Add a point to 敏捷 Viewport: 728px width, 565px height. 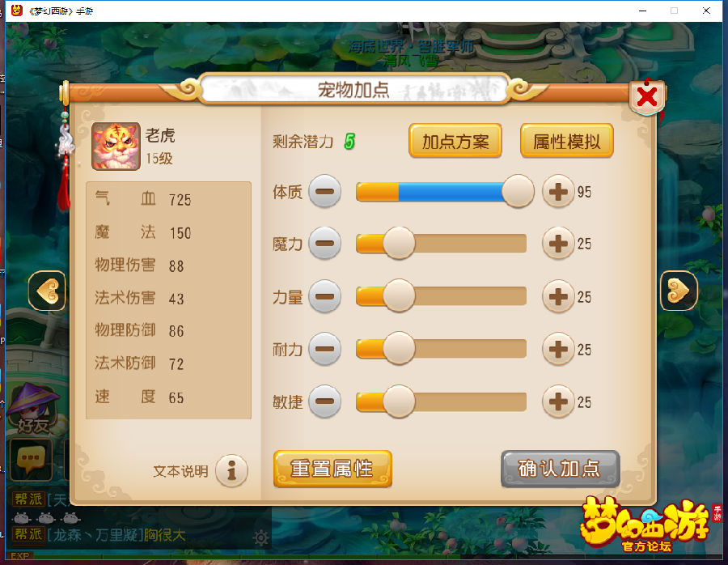point(558,401)
